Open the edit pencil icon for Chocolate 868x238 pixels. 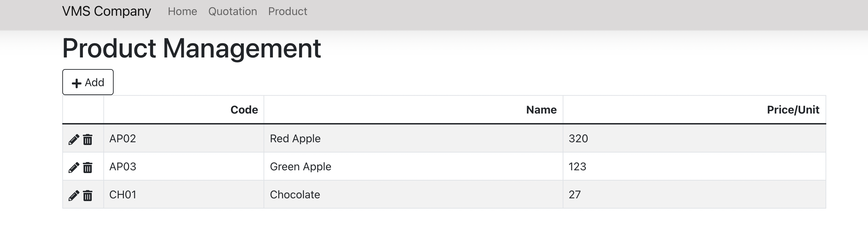pos(73,195)
